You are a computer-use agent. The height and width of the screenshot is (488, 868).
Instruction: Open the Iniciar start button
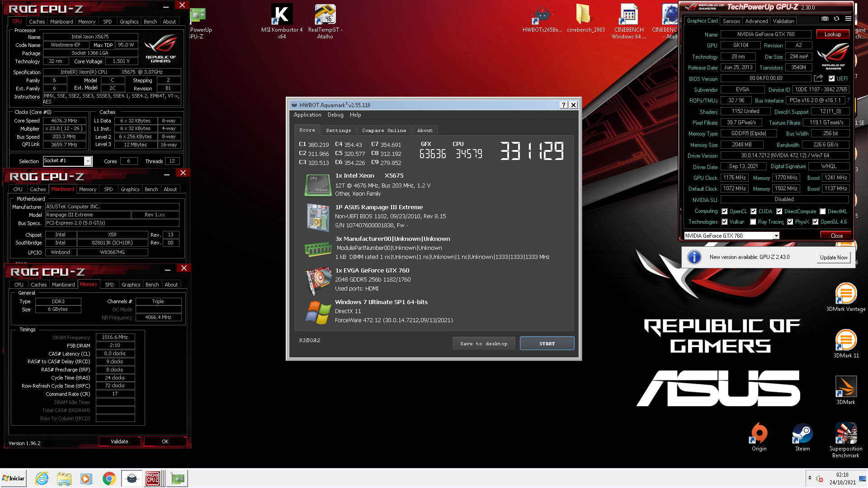[14, 479]
